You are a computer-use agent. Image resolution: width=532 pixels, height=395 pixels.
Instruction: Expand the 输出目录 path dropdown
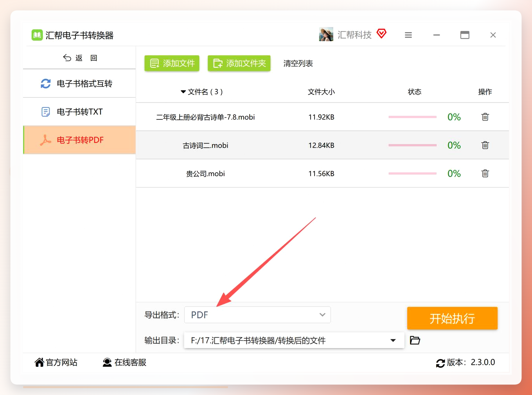point(393,341)
